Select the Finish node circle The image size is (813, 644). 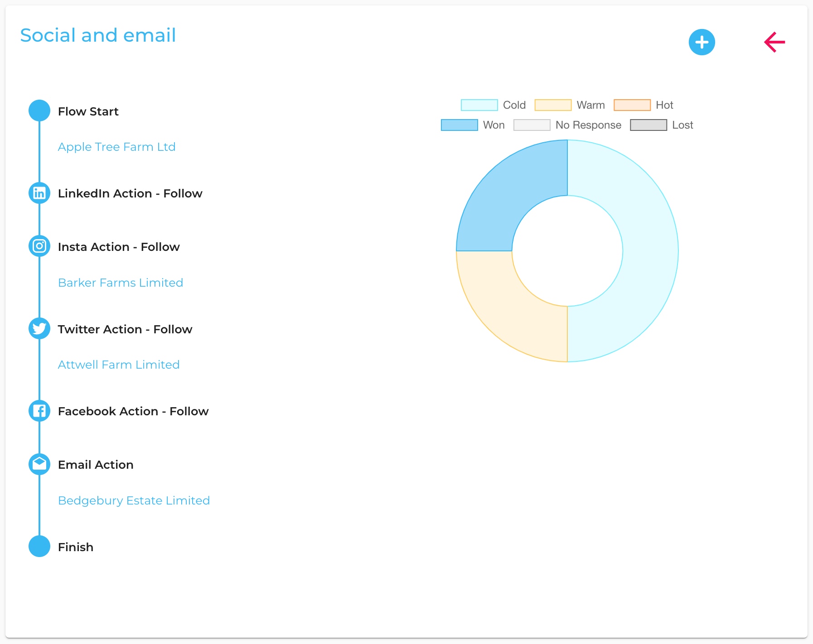(x=39, y=546)
